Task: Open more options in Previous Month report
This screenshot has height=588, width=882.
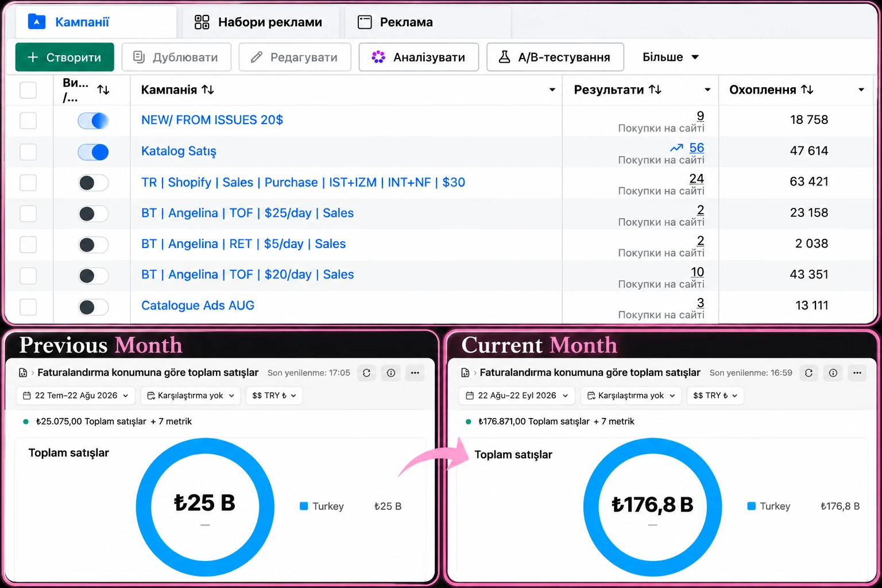Action: (x=415, y=373)
